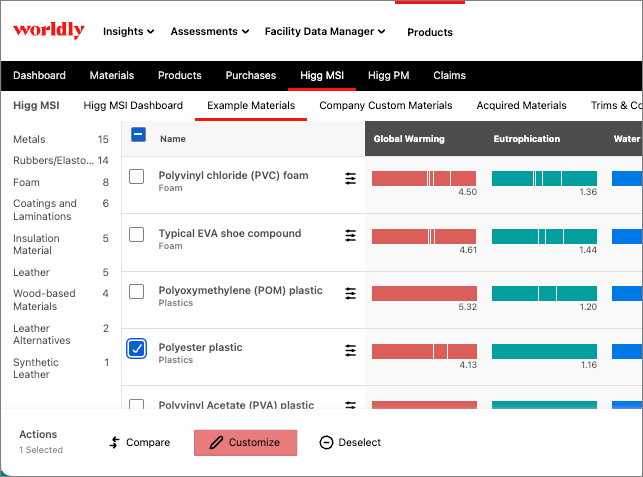643x477 pixels.
Task: Filter by Synthetic Leather category
Action: 61,368
